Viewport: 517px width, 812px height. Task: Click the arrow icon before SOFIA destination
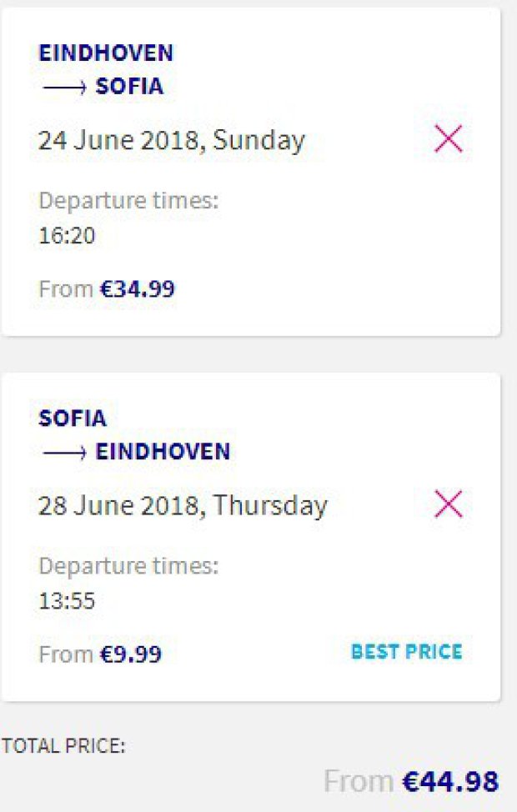click(63, 87)
